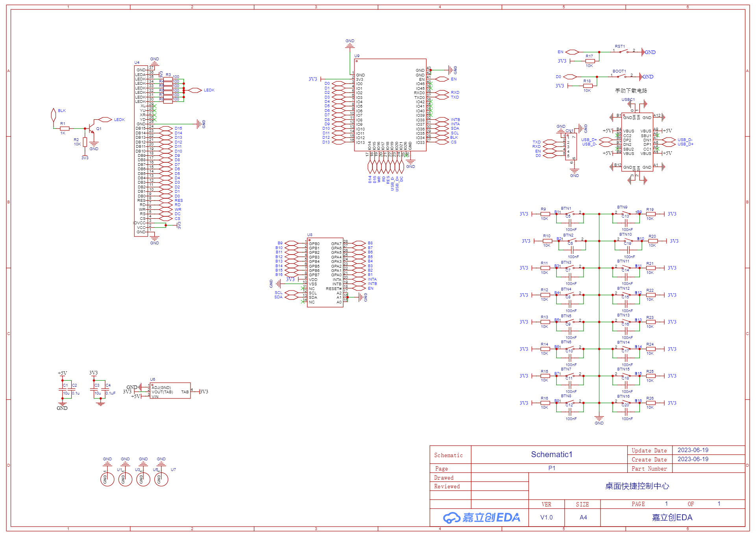Select resistor R18 near the D0 port
The width and height of the screenshot is (756, 536).
tap(587, 86)
